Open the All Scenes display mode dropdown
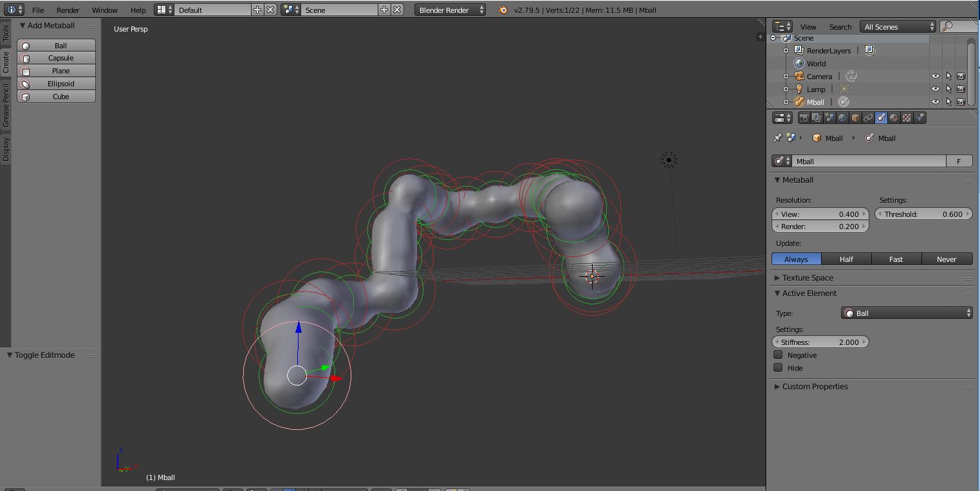The image size is (980, 491). pos(899,26)
